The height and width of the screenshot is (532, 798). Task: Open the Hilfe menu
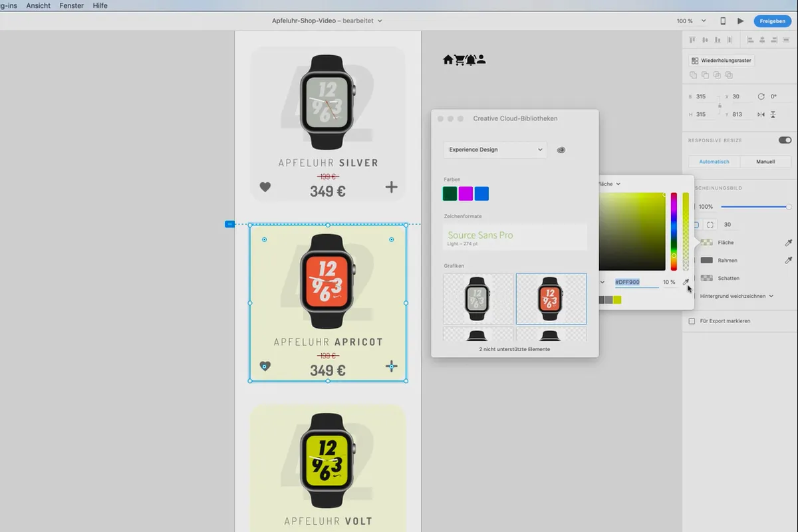(100, 5)
